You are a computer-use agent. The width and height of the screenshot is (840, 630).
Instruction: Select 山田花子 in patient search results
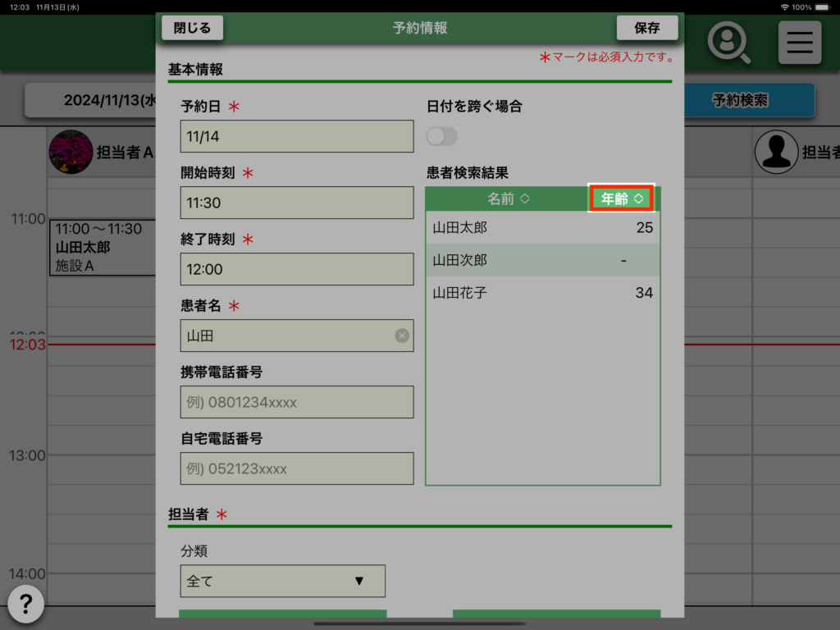[542, 293]
